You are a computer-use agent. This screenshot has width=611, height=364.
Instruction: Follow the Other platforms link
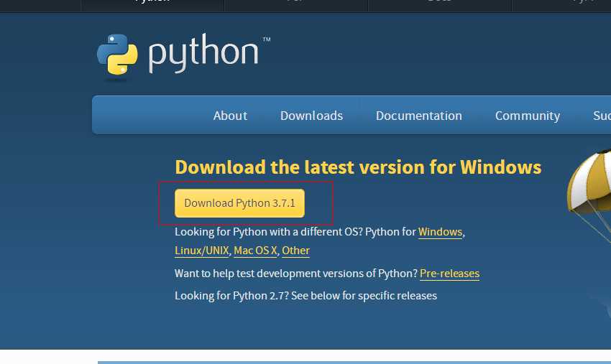[x=295, y=251]
